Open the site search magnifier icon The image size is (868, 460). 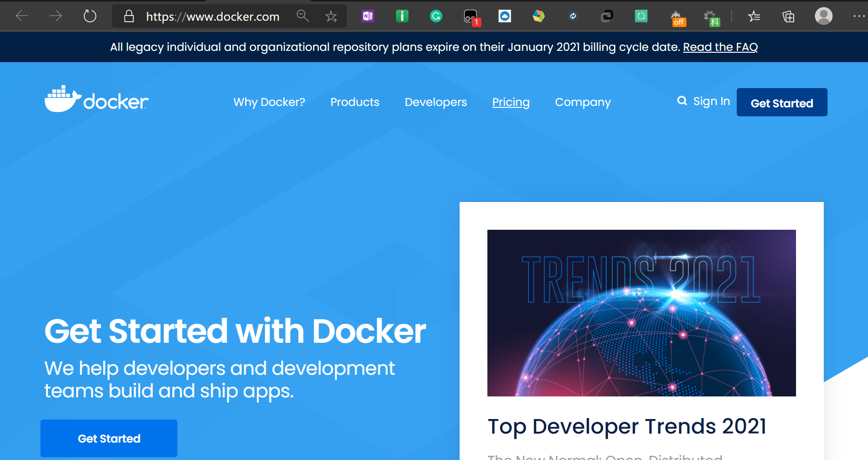click(682, 101)
